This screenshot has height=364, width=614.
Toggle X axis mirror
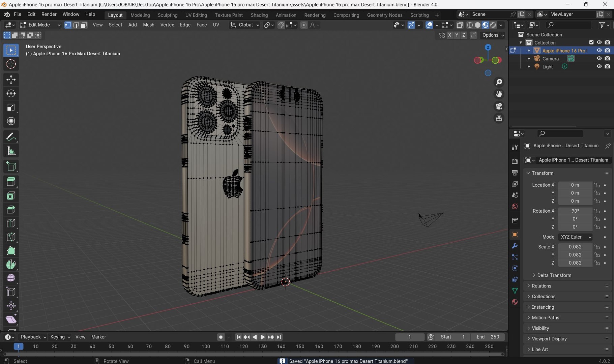(x=449, y=35)
